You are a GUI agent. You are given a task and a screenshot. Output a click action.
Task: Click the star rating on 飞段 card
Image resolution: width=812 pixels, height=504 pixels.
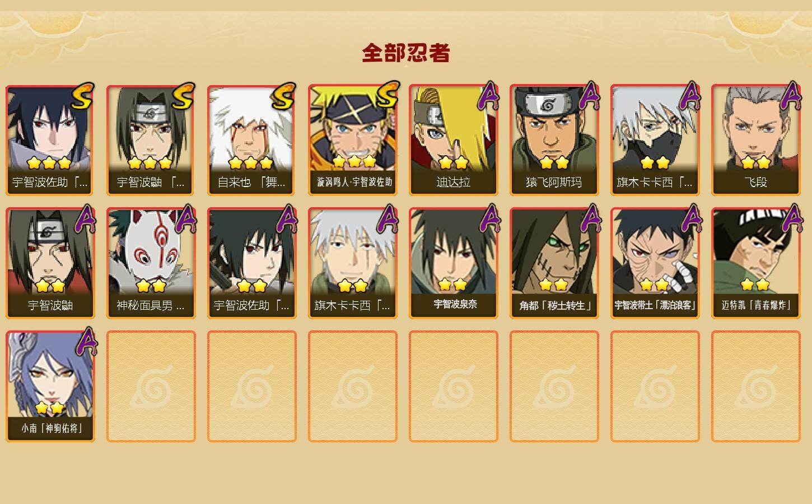click(x=756, y=162)
